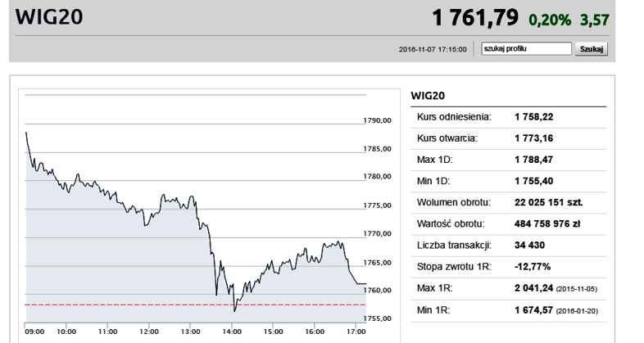Click the 10:00 time axis label
Screen dimensions: 644x343
pos(66,332)
